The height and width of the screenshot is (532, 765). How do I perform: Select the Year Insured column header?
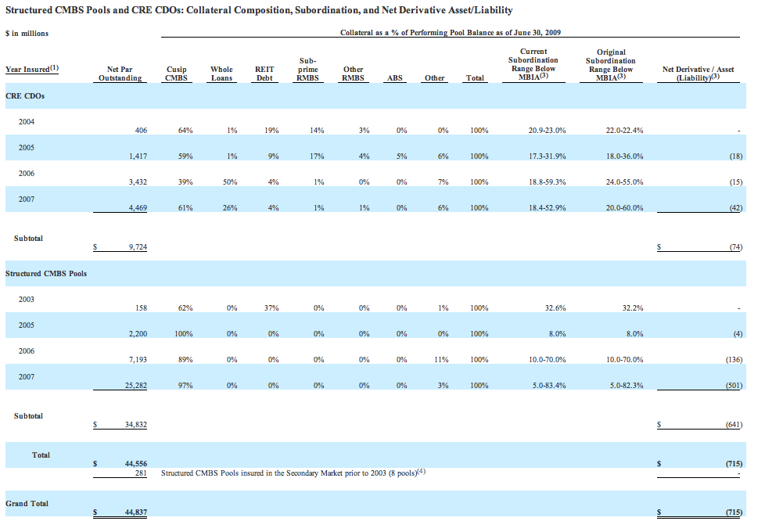click(x=31, y=69)
